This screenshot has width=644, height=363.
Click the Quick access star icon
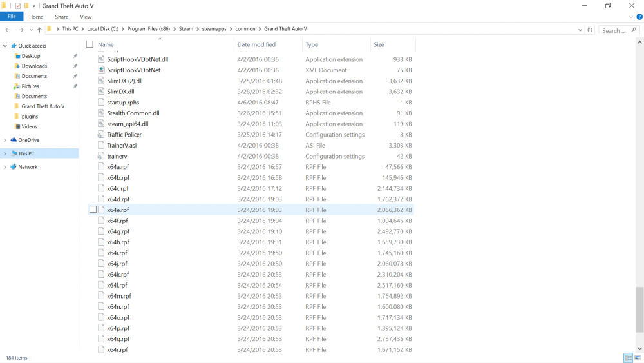pos(14,46)
